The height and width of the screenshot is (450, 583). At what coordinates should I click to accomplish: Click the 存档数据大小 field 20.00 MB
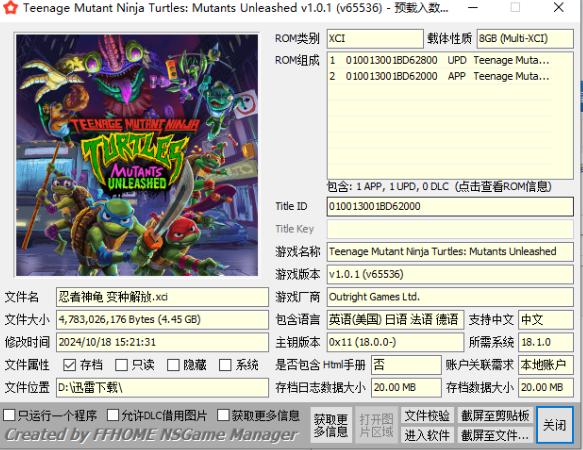point(546,388)
